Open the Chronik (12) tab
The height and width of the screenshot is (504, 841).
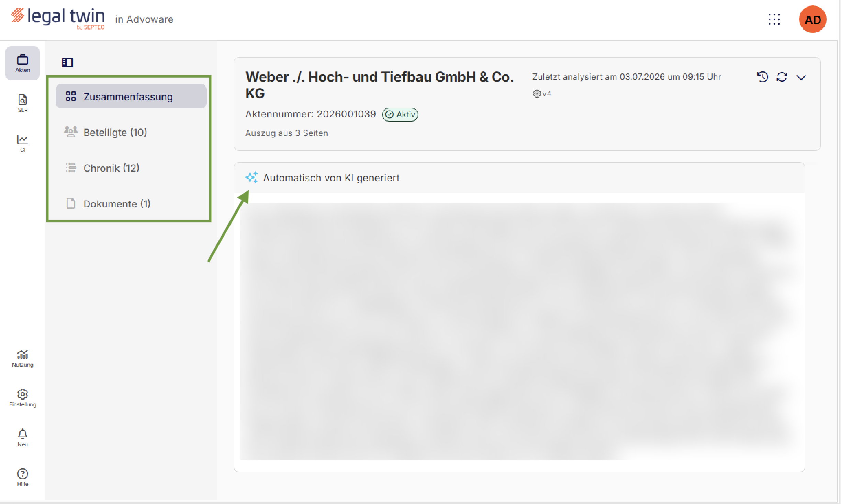[x=131, y=168]
